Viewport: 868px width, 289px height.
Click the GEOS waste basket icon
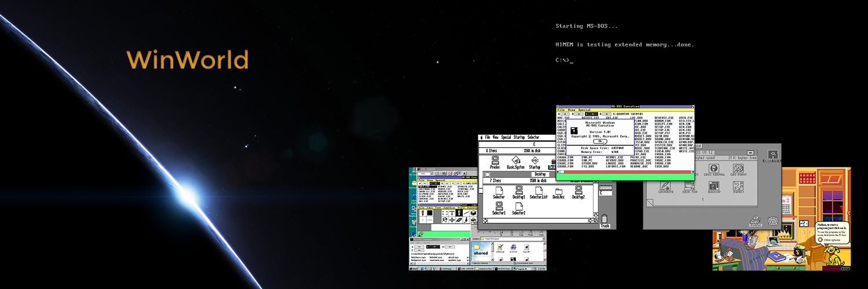[772, 221]
